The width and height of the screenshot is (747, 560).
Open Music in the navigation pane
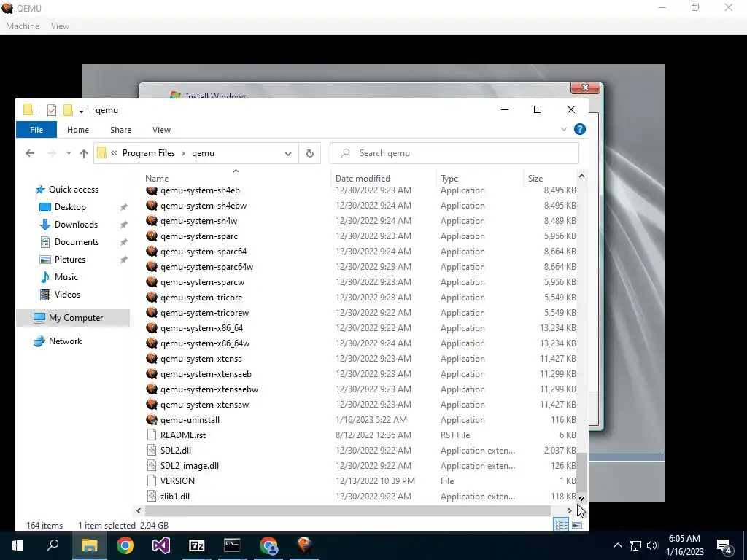[x=66, y=277]
